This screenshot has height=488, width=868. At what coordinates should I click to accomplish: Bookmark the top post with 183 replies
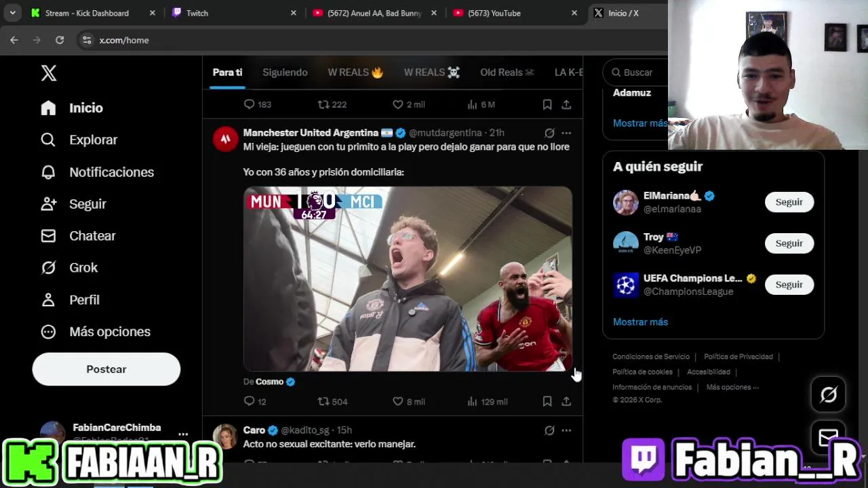coord(547,104)
